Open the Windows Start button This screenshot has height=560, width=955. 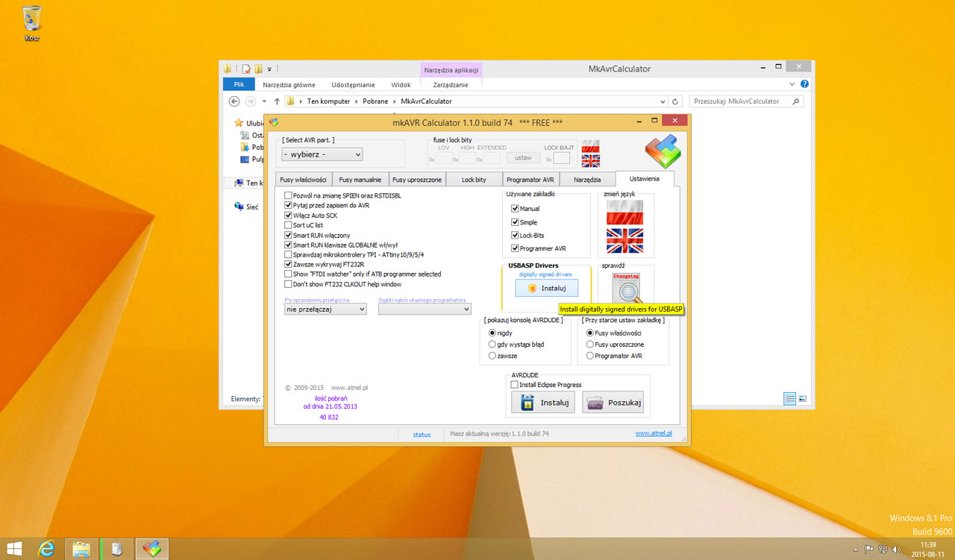[x=15, y=549]
